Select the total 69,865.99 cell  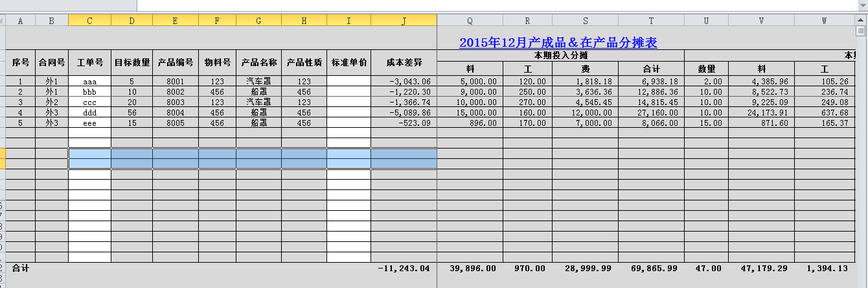coord(651,268)
